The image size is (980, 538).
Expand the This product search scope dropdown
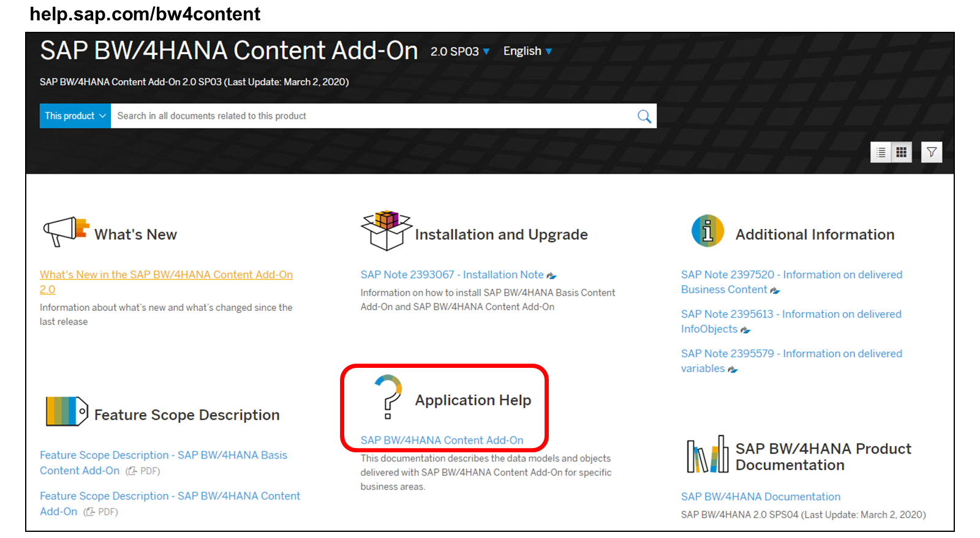click(x=75, y=116)
